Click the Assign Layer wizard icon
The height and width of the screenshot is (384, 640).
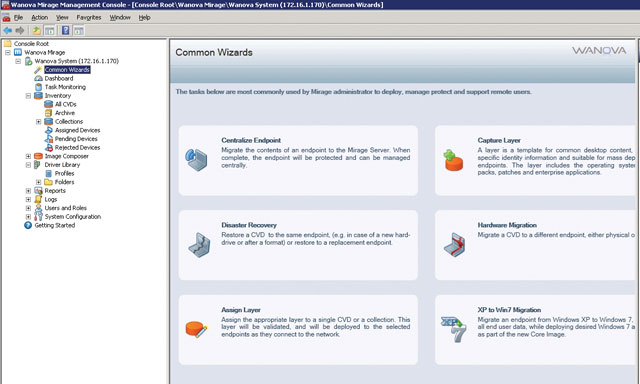click(x=197, y=329)
